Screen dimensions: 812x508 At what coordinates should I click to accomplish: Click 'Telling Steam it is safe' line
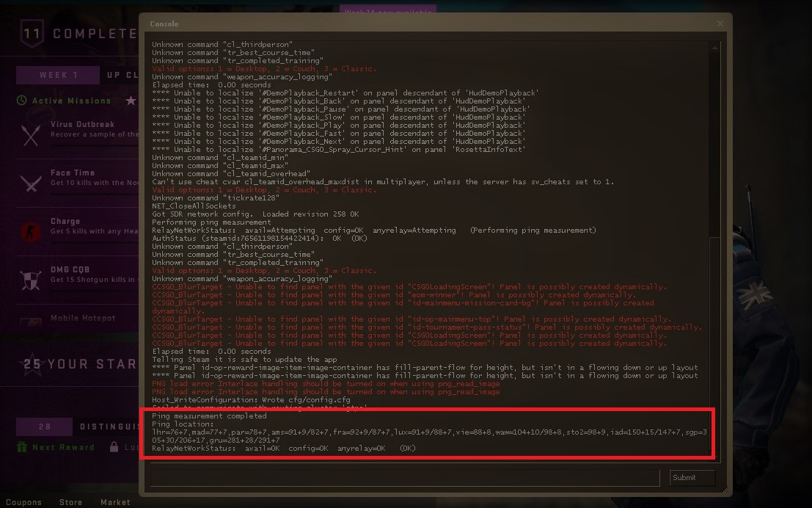point(244,359)
